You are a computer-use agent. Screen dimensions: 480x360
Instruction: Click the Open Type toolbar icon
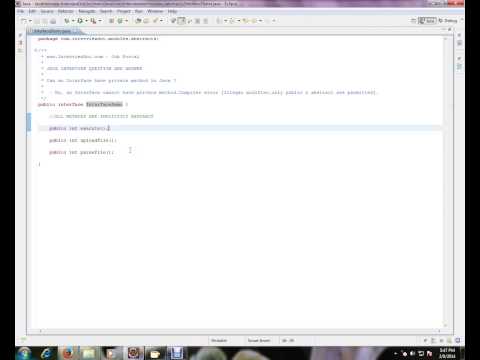click(138, 21)
